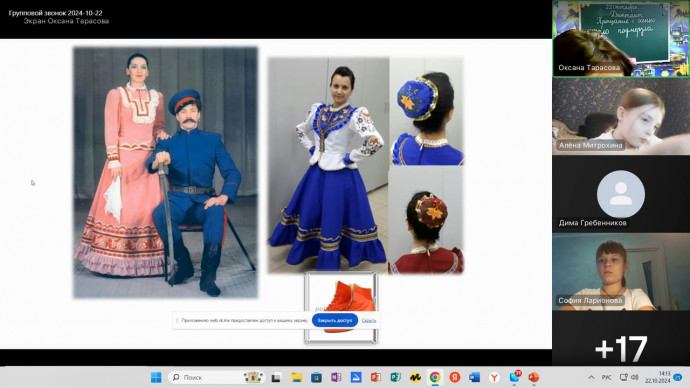Image resolution: width=690 pixels, height=388 pixels.
Task: Open OneNote from the taskbar
Action: (336, 377)
